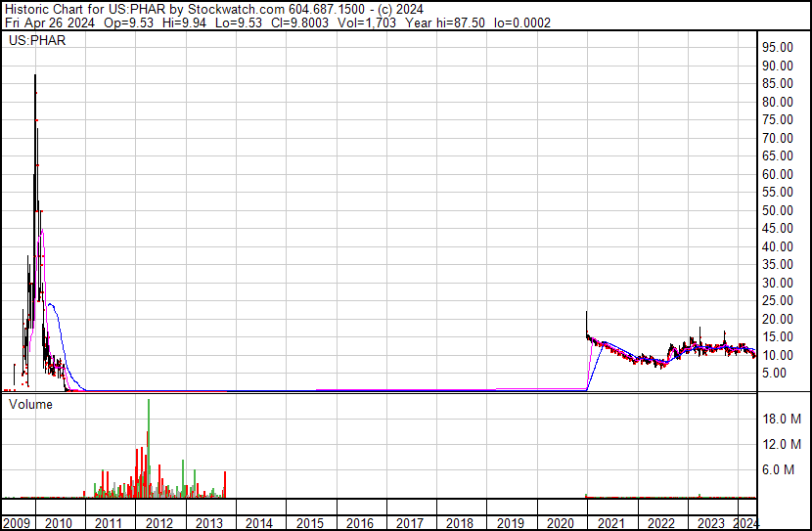The width and height of the screenshot is (812, 531).
Task: Select the 6.0 M volume axis label
Action: [783, 469]
